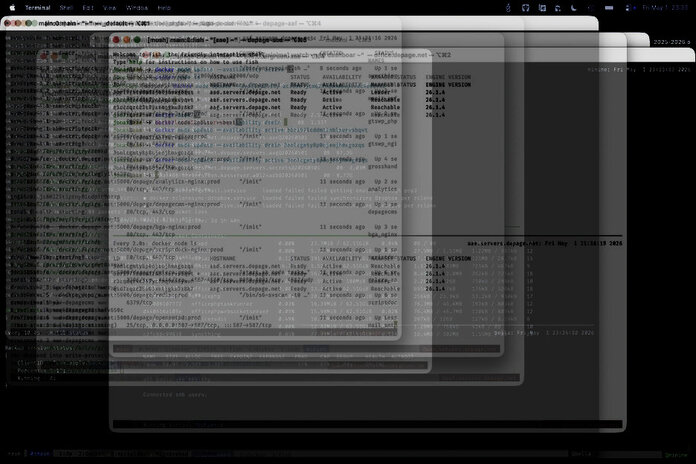Zoom the [mosh] main@fish window using green button
The height and width of the screenshot is (464, 696).
(x=137, y=40)
